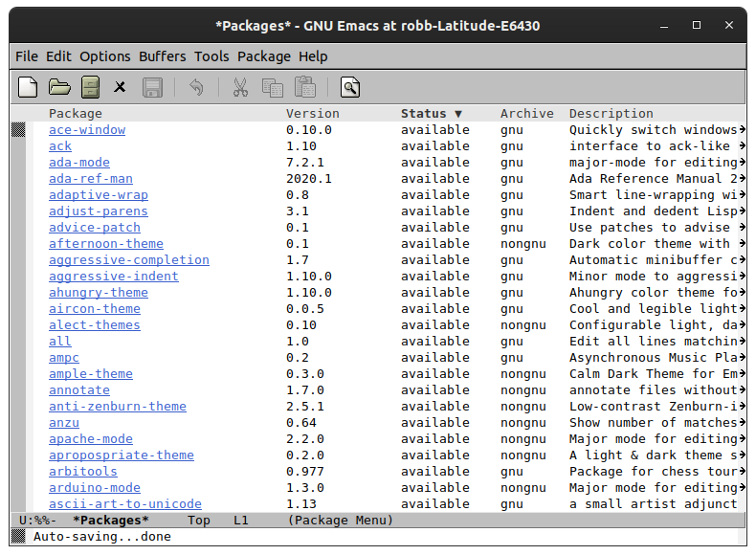Screen dimensions: 756x555
Task: Open the ada-mode package link
Action: [79, 163]
